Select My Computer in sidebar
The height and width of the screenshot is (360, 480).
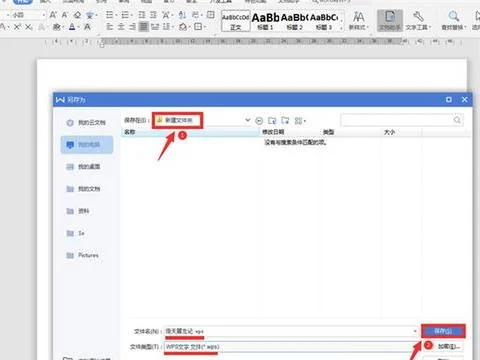point(87,145)
